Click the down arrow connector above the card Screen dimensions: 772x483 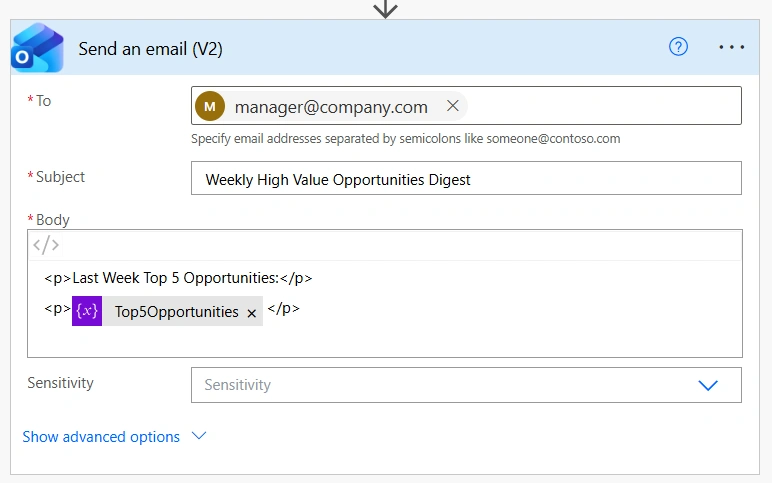coord(385,9)
